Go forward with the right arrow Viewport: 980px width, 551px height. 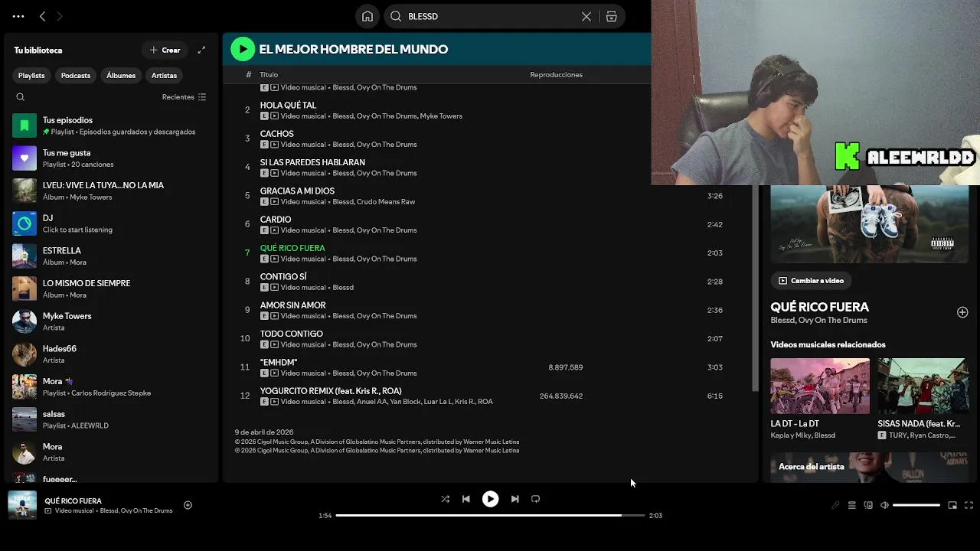[x=60, y=16]
